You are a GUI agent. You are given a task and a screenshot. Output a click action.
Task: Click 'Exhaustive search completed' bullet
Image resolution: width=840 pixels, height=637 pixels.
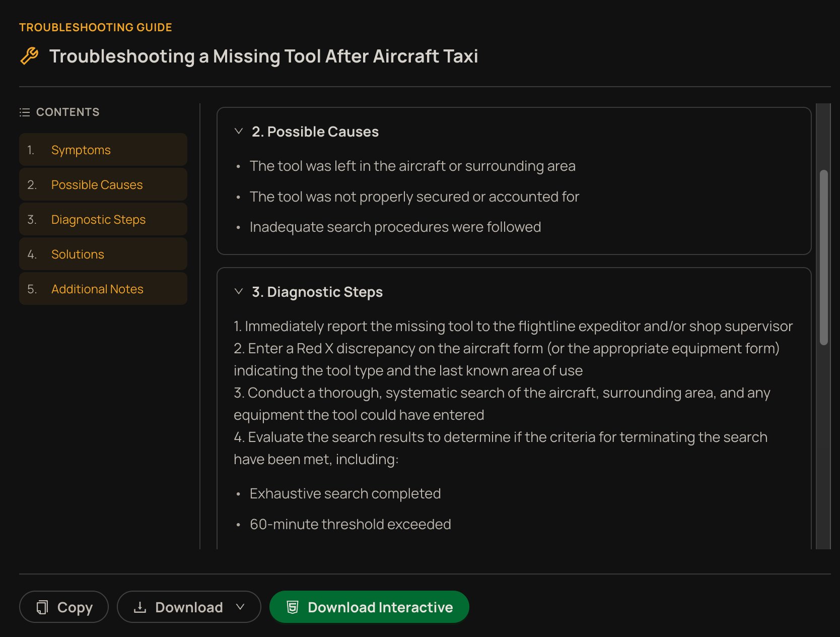[x=345, y=493]
